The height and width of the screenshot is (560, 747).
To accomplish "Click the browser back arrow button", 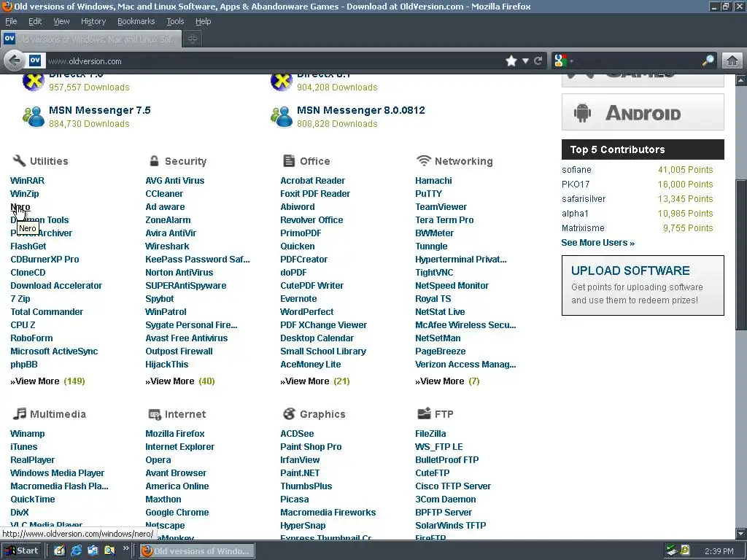I will 15,61.
